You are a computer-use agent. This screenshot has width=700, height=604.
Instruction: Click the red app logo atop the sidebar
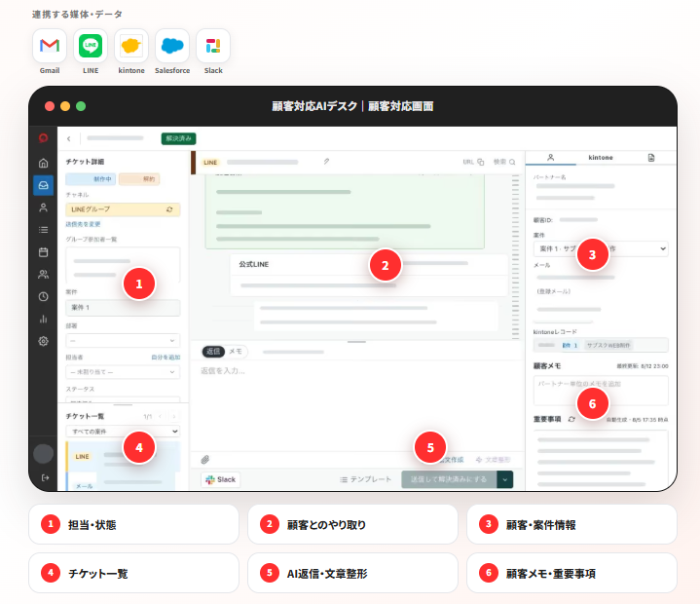[x=43, y=138]
